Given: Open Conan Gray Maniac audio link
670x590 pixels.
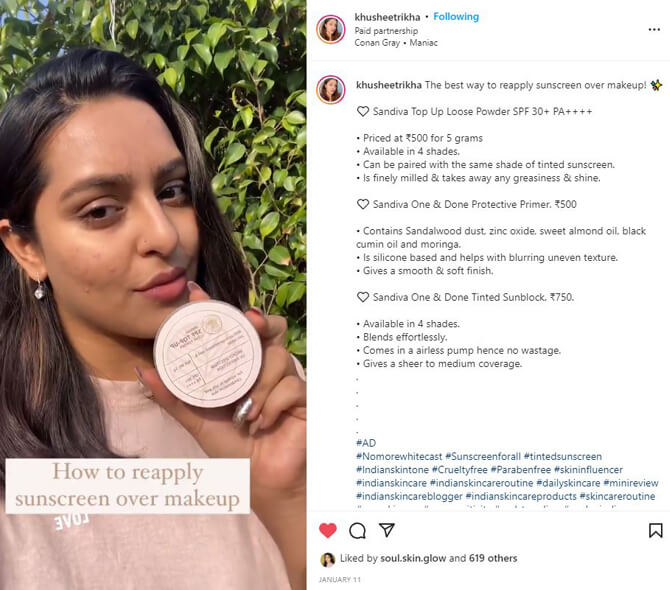Looking at the screenshot, I should 396,43.
